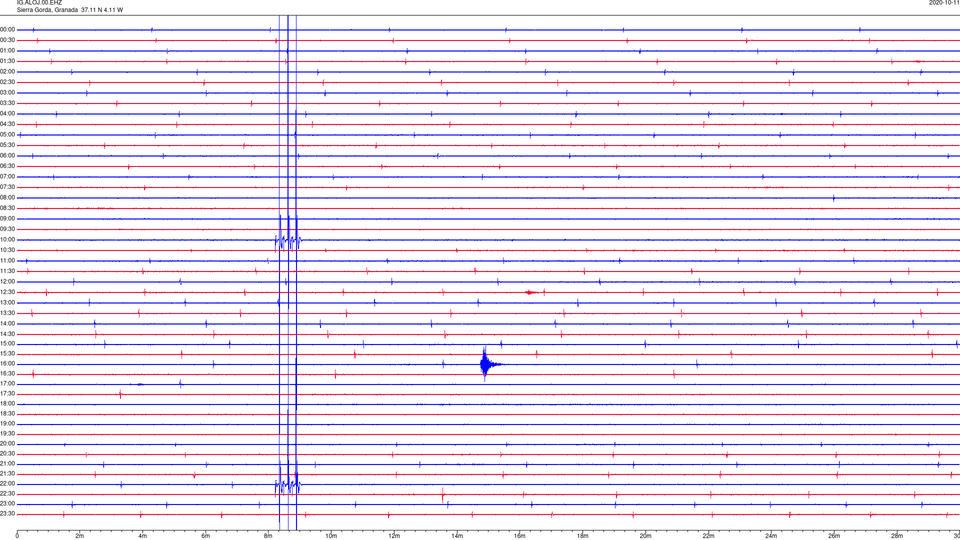Select the 20:00 trace time label
Screen dimensions: 960x540
click(7, 444)
